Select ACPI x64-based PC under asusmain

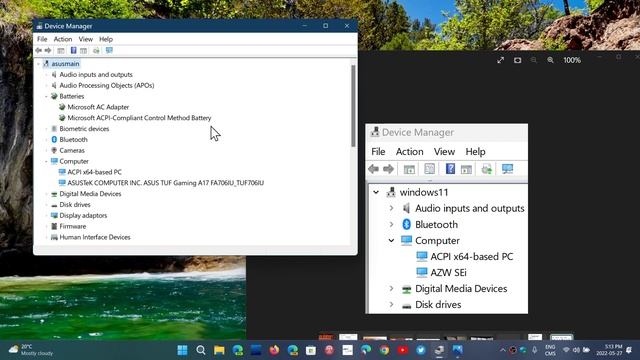coord(94,172)
